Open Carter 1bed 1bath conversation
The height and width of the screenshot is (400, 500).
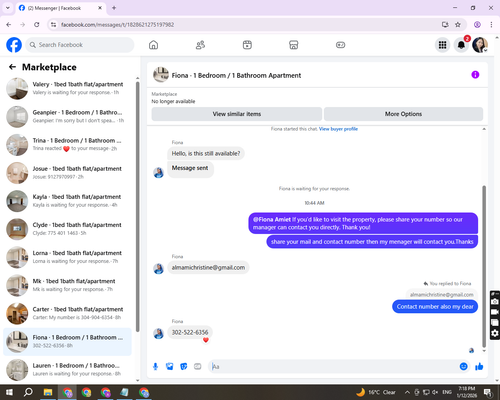pos(68,313)
